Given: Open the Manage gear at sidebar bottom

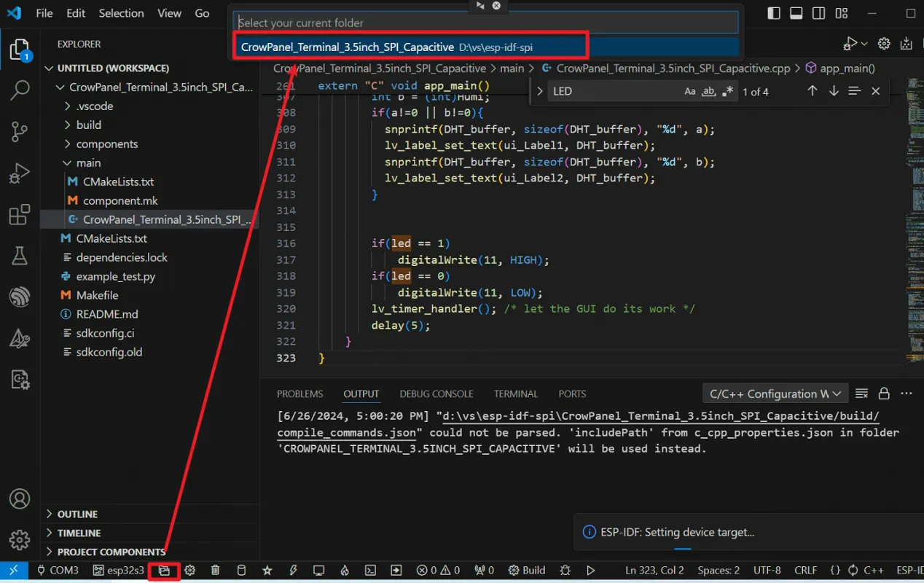Looking at the screenshot, I should [20, 540].
